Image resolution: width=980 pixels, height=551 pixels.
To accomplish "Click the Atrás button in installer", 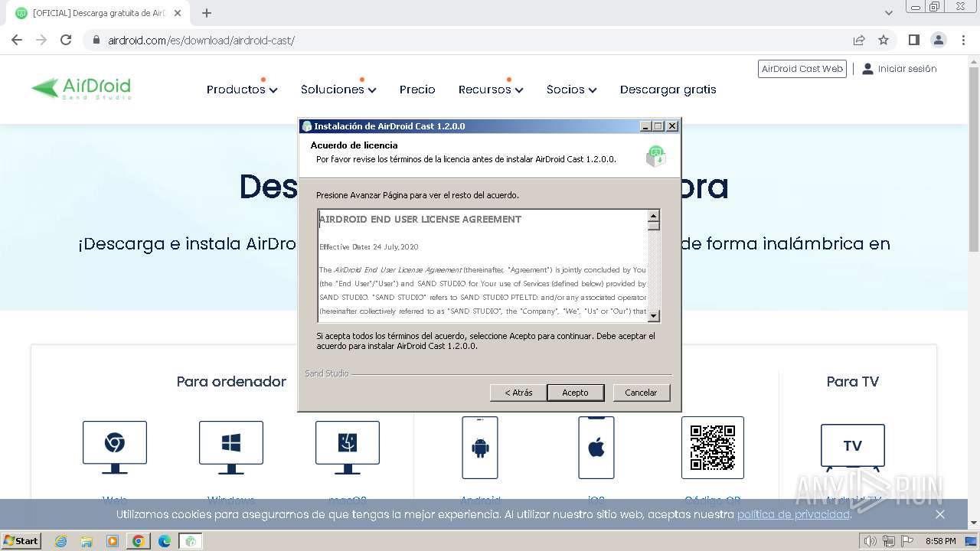I will (x=518, y=393).
